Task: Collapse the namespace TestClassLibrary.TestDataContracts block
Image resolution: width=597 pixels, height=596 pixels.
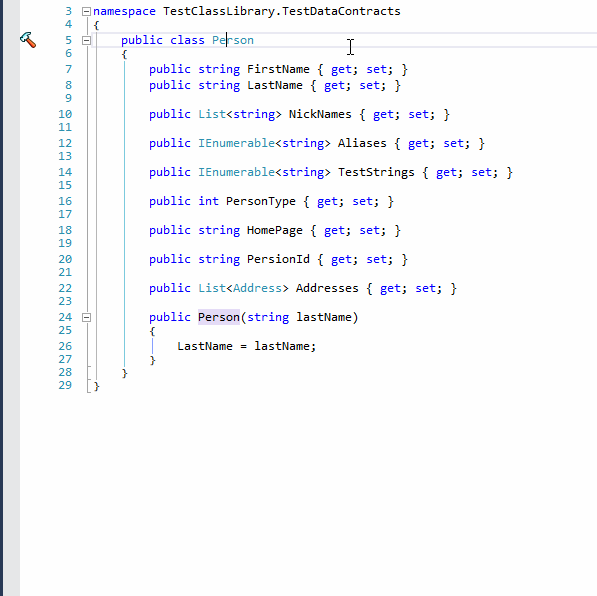Action: [86, 11]
